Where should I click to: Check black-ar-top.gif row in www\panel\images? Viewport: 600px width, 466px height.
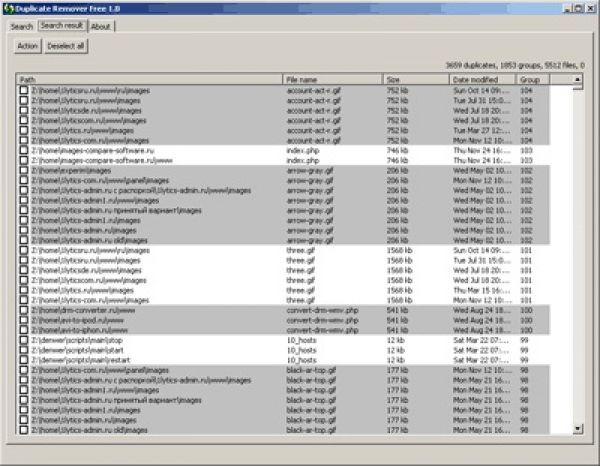[24, 370]
